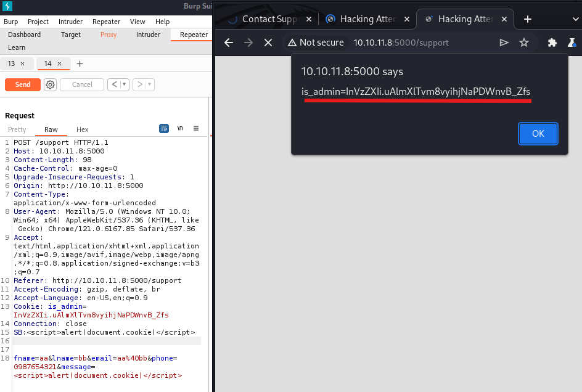
Task: Click the browser back arrow
Action: click(229, 43)
